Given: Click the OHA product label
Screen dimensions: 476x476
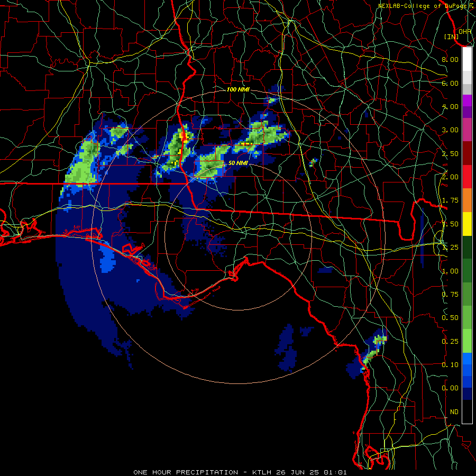Looking at the screenshot, I should 465,31.
